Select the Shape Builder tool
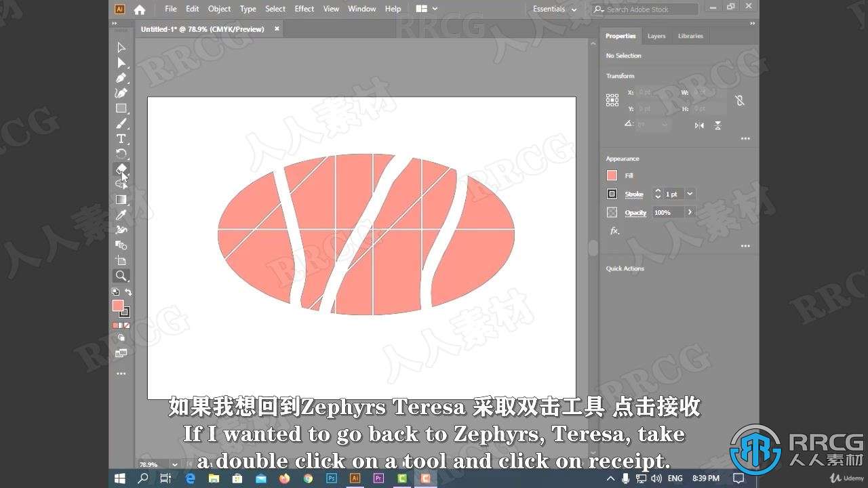Viewport: 868px width, 488px height. (121, 184)
